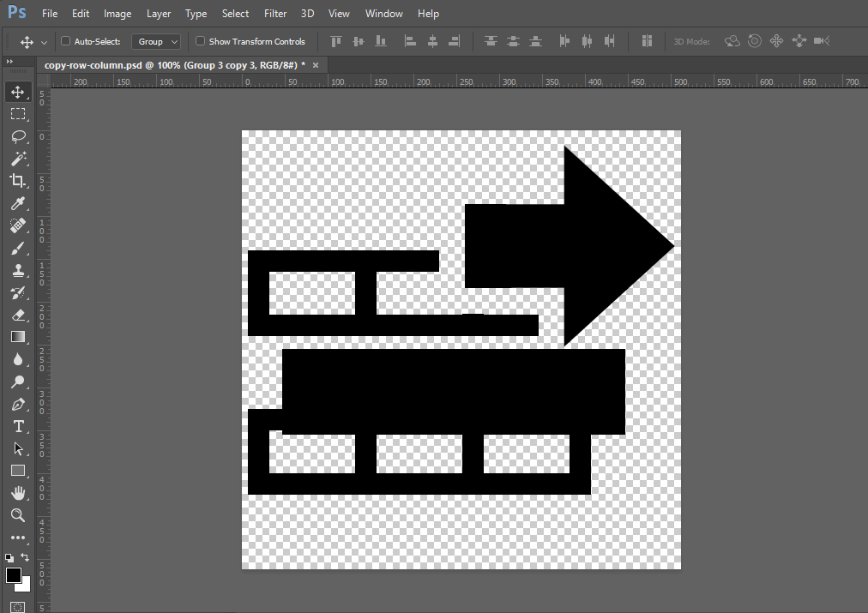
Task: Activate the Hand tool
Action: 18,493
